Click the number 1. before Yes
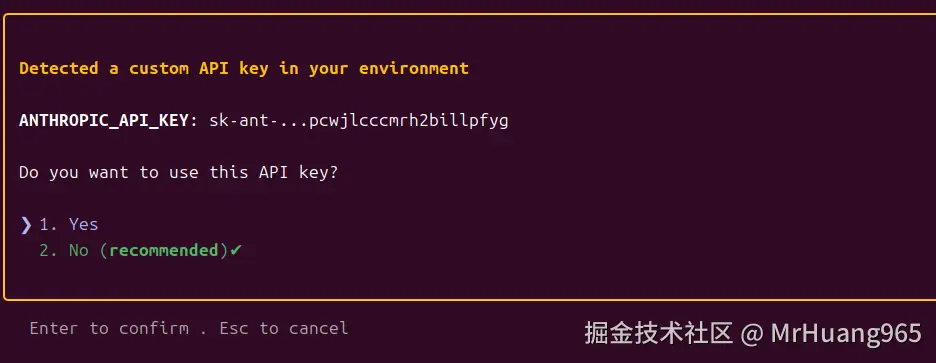 click(x=49, y=225)
